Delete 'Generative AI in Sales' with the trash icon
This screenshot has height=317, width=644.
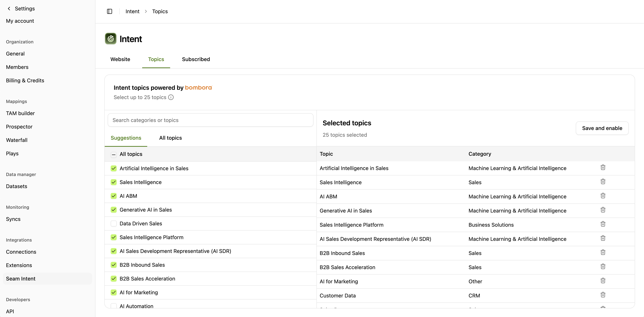click(x=603, y=210)
